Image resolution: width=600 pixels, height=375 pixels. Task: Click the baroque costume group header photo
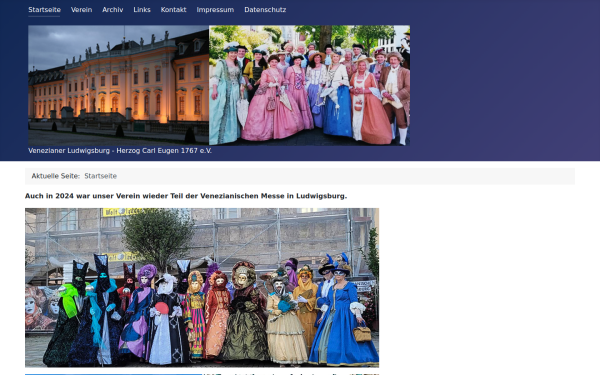[310, 85]
